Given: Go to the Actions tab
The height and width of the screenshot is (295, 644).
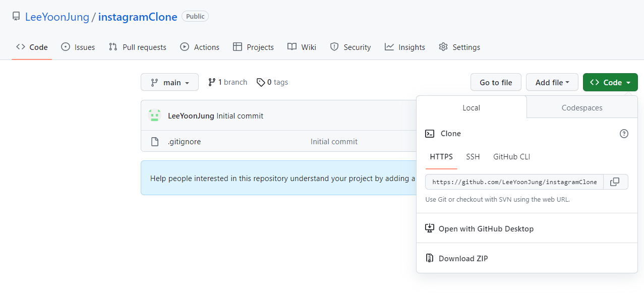Looking at the screenshot, I should coord(200,47).
